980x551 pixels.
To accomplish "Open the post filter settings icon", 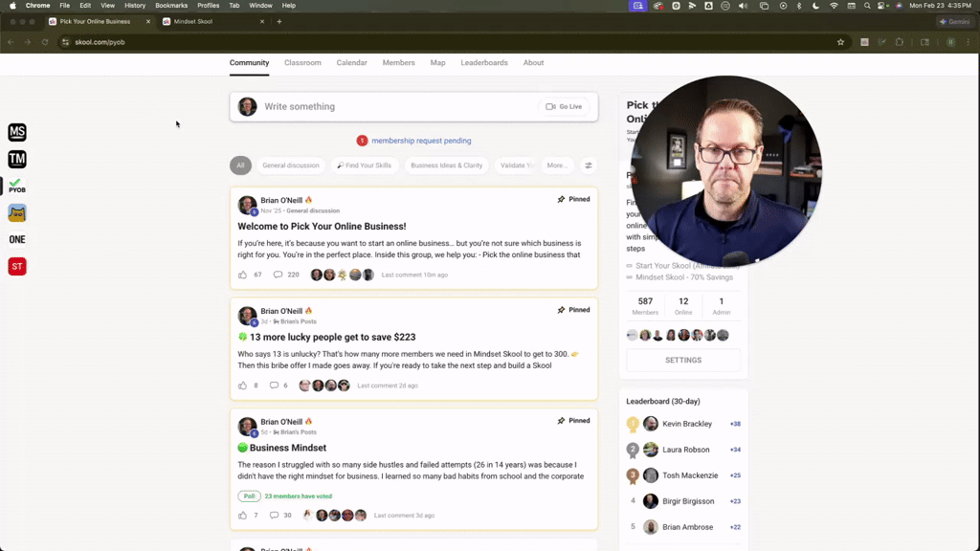I will coord(589,165).
